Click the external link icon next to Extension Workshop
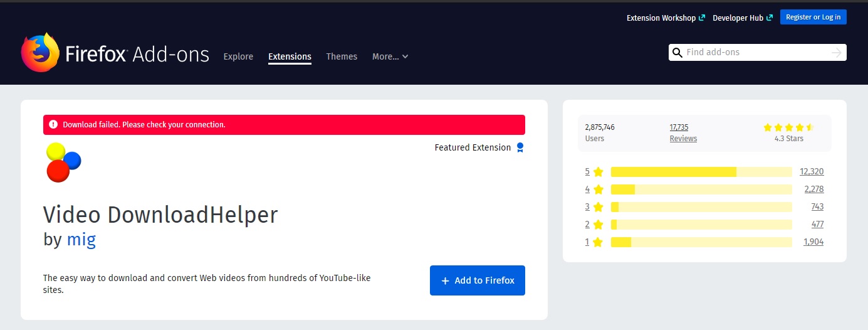Image resolution: width=868 pixels, height=330 pixels. click(x=702, y=18)
